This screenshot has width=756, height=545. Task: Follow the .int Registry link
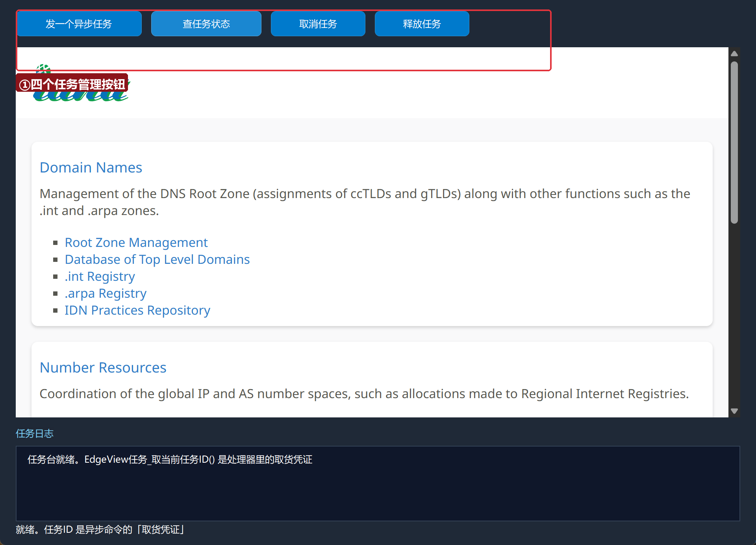100,276
